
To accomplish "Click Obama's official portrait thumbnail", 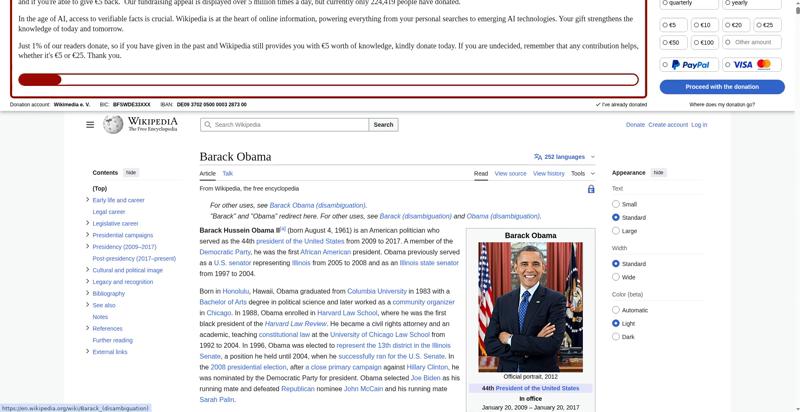I will (530, 307).
